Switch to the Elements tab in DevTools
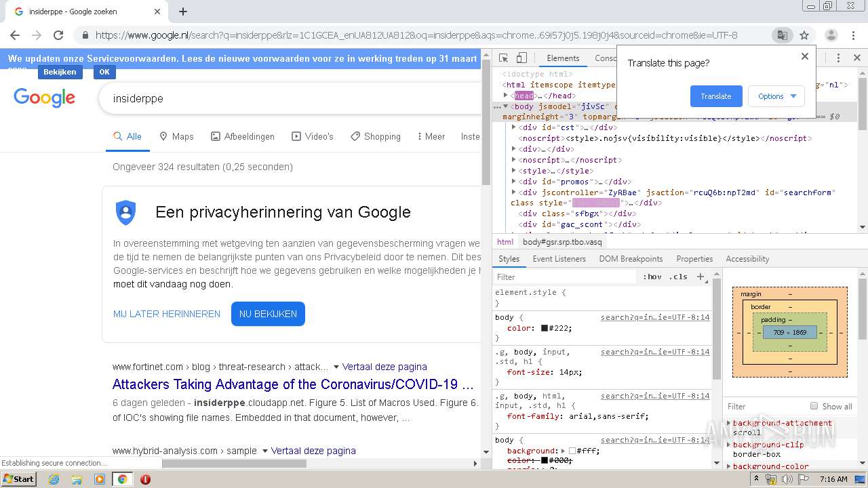Image resolution: width=868 pixels, height=488 pixels. point(563,58)
